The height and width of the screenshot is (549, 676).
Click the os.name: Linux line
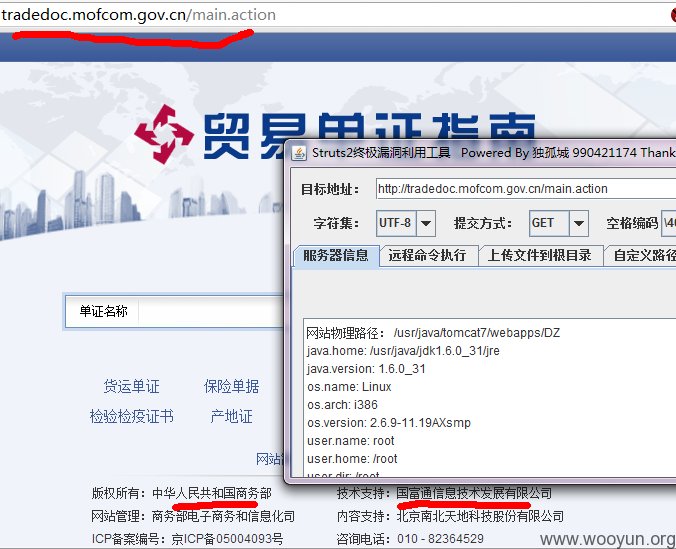[349, 387]
